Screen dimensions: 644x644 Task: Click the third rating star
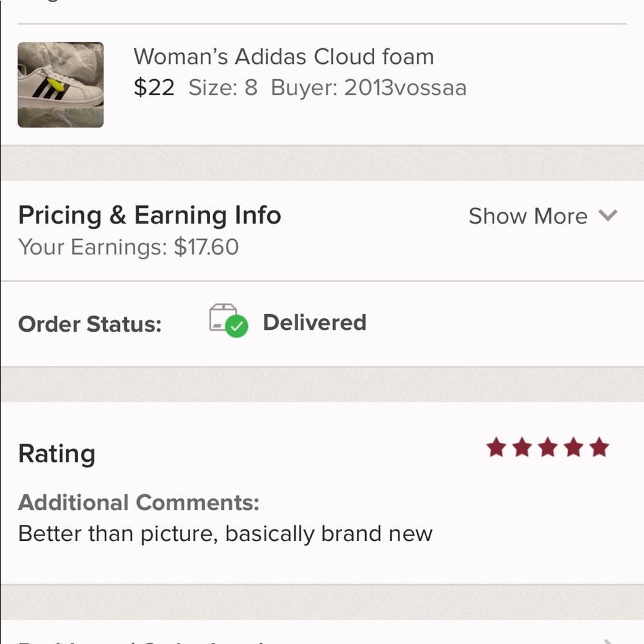pos(548,448)
